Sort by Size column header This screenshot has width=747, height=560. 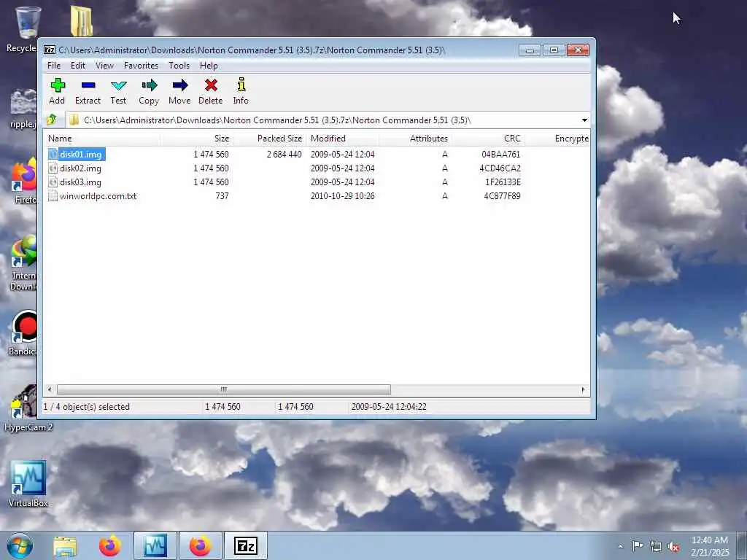coord(196,139)
